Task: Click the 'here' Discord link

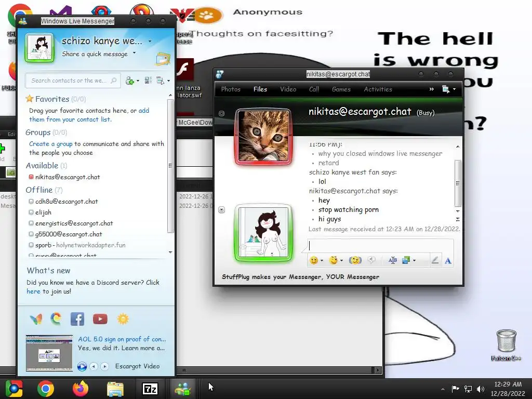Action: (33, 291)
